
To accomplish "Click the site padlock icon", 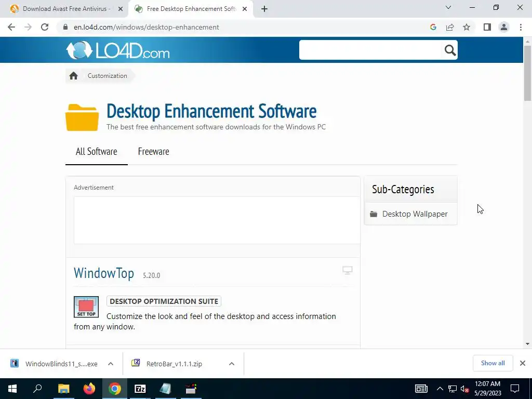I will click(65, 27).
